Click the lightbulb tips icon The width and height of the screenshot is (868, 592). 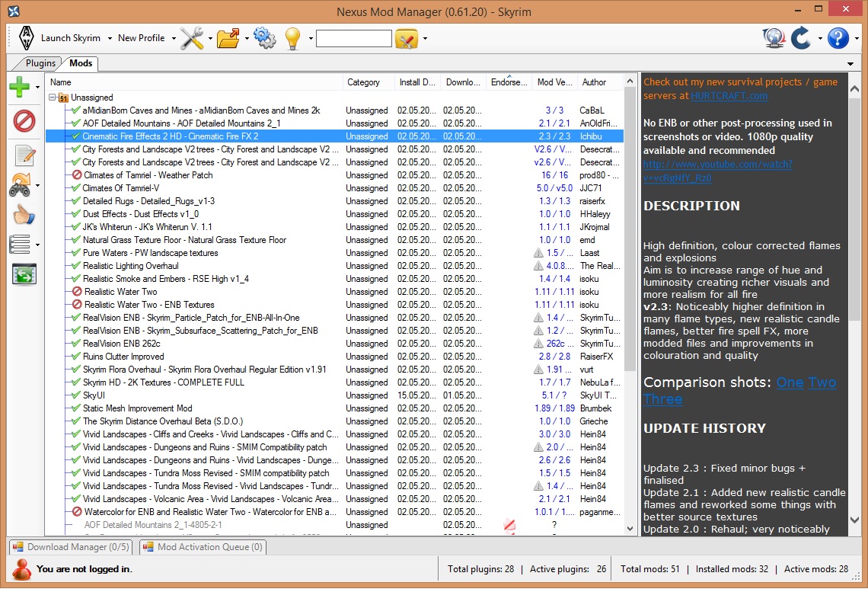click(x=293, y=38)
